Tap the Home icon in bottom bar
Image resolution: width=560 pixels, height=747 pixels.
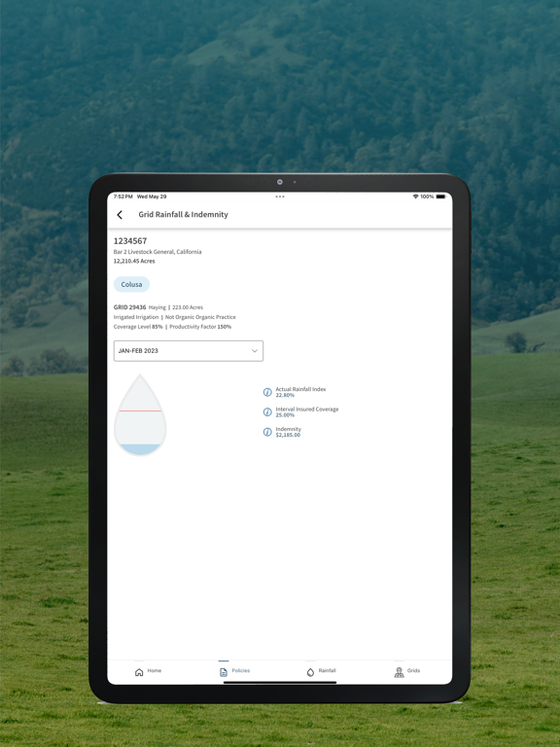[139, 672]
